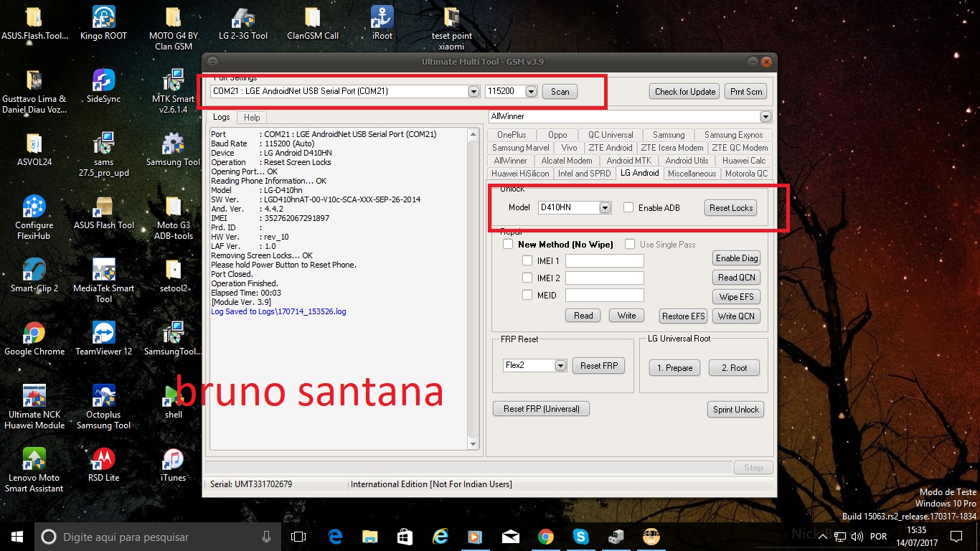Screen dimensions: 980x551
Task: Open Configure FlexiHub shortcut
Action: (x=34, y=217)
